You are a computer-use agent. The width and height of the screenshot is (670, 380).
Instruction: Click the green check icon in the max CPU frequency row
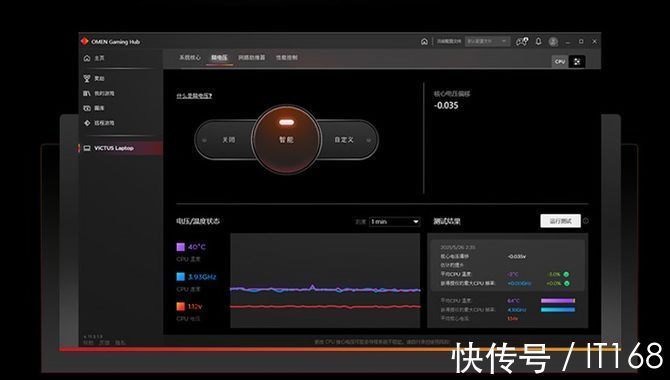pyautogui.click(x=567, y=283)
